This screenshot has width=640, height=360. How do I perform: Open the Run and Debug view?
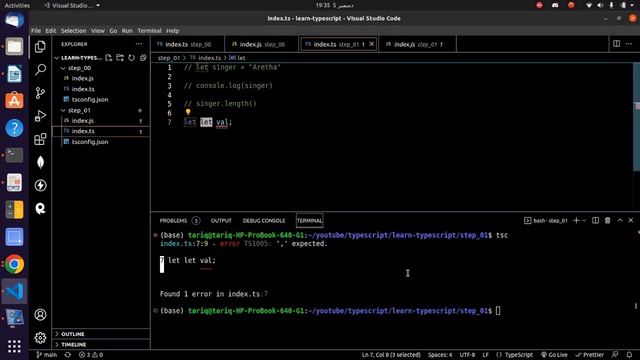[x=40, y=116]
